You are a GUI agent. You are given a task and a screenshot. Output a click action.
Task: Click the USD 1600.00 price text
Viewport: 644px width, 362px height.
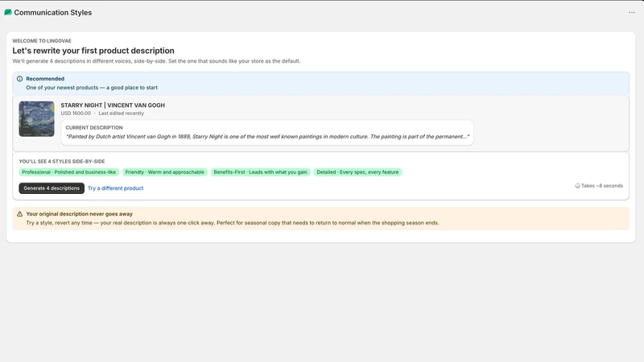(76, 113)
